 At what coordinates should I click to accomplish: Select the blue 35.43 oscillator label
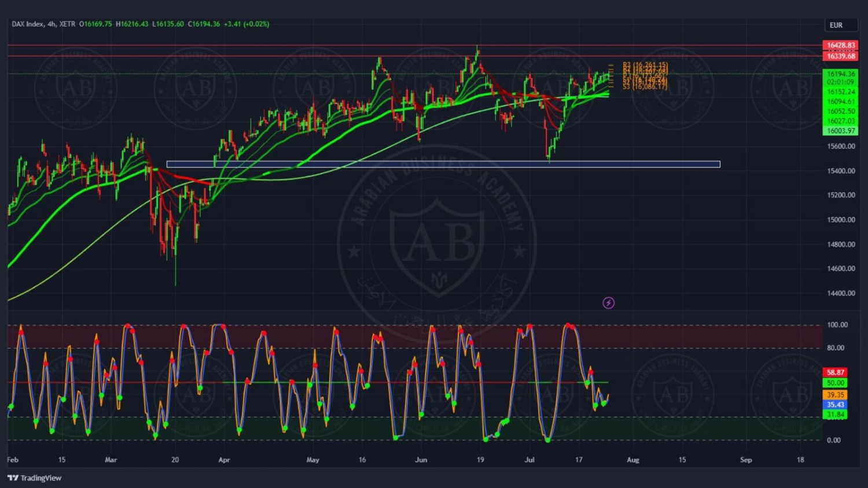(x=835, y=405)
